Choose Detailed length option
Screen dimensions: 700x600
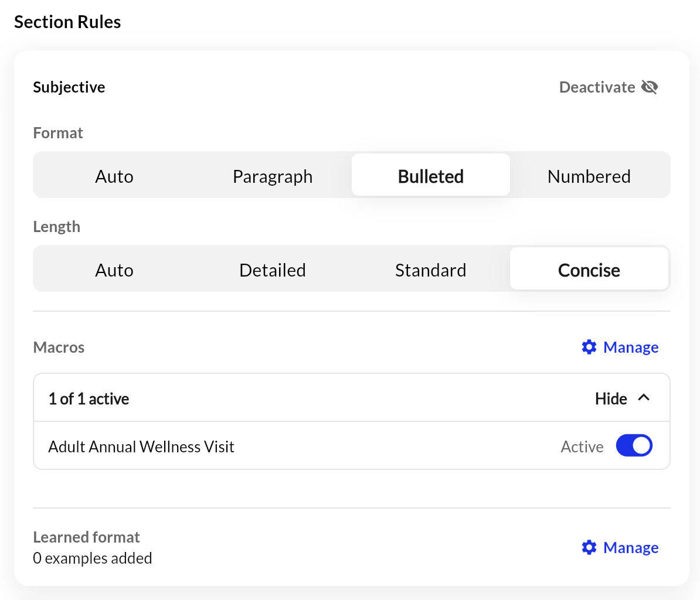[273, 270]
